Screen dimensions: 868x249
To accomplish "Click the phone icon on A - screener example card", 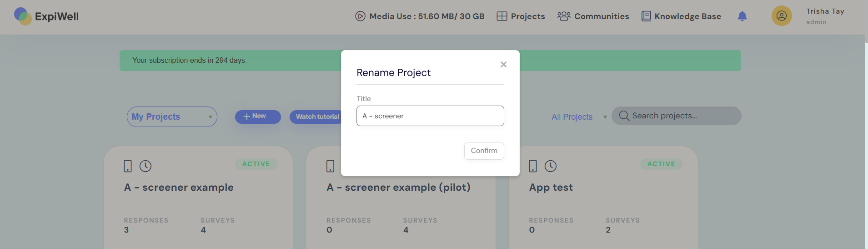I will (x=128, y=166).
